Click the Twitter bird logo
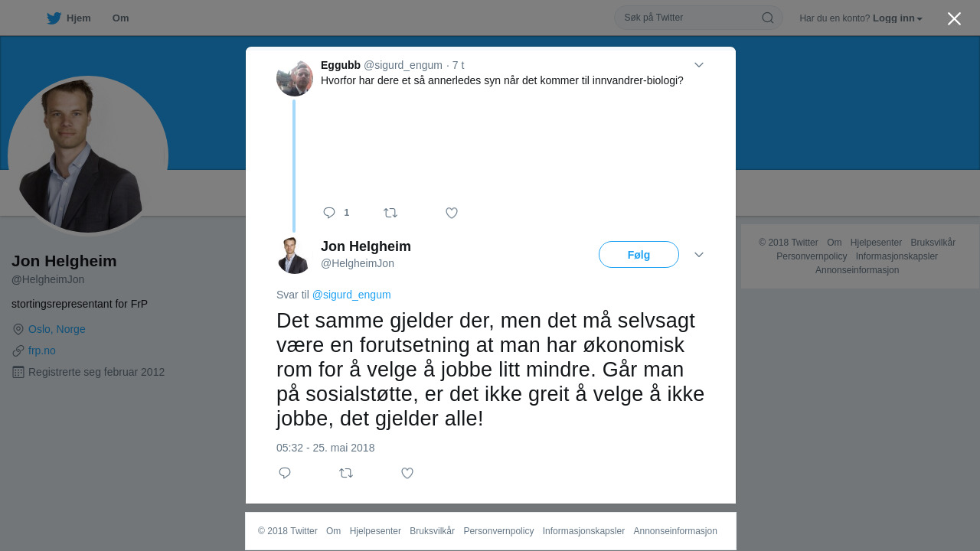 point(54,18)
